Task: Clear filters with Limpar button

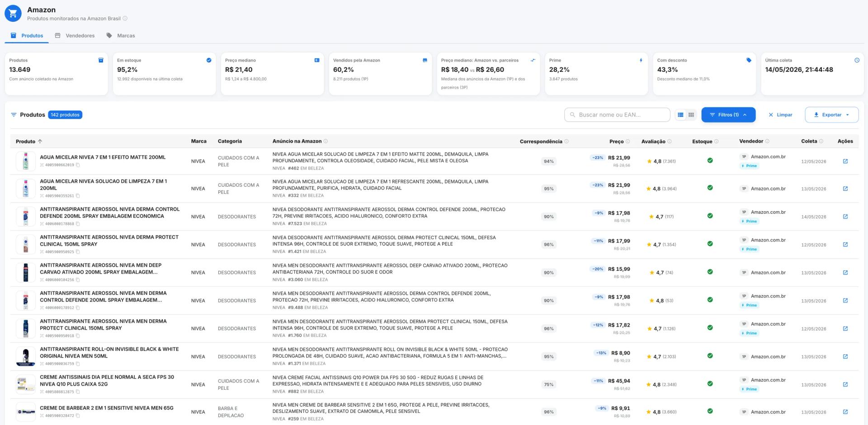Action: [780, 115]
